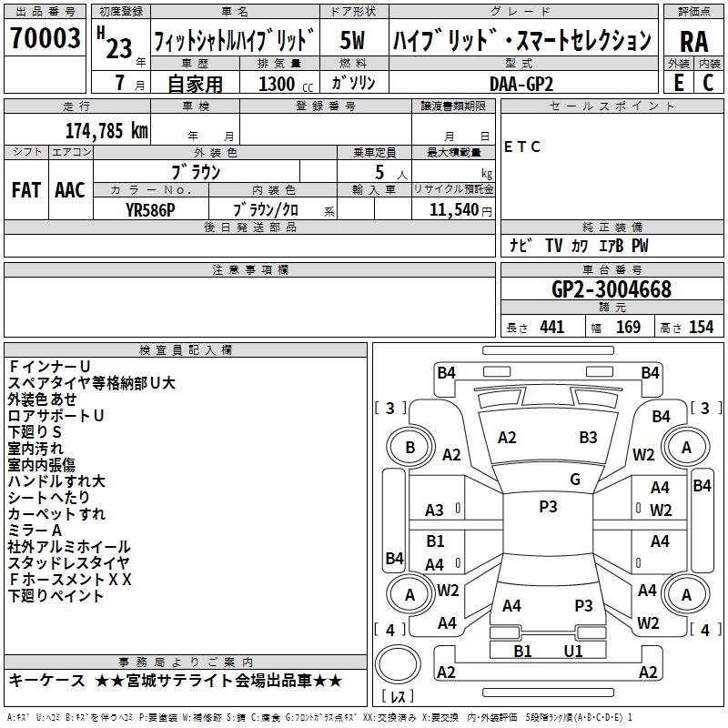The height and width of the screenshot is (728, 728).
Task: Click the spare tire symbol above レス
Action: 398,662
